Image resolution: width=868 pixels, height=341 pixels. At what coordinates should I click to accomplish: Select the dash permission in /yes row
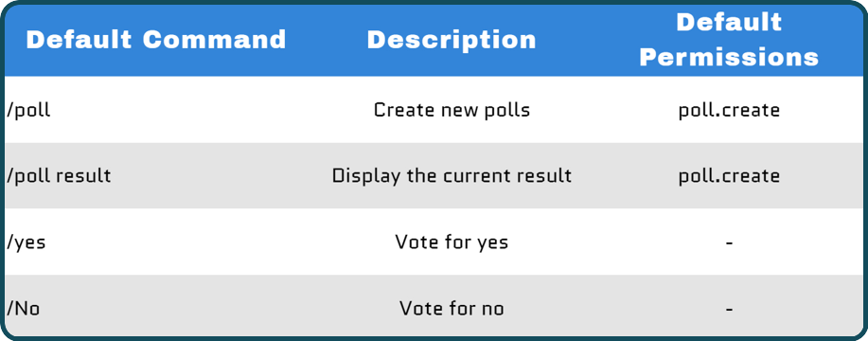pos(729,242)
